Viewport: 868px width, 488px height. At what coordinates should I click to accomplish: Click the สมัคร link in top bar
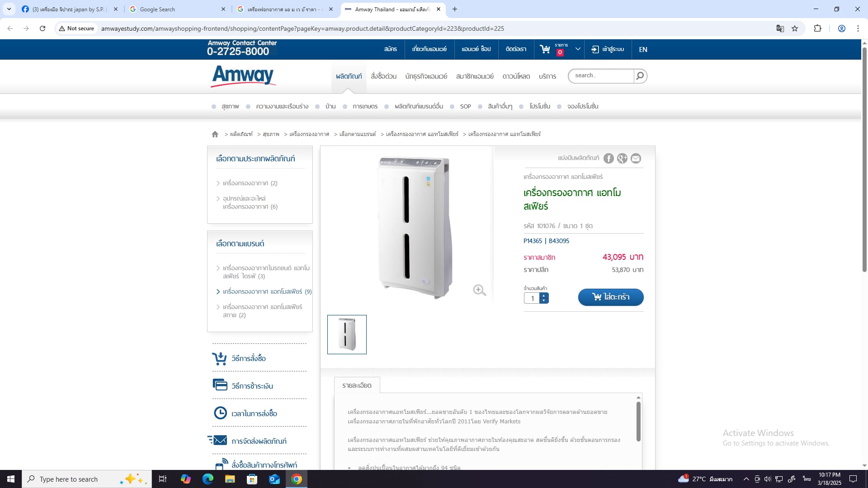[x=391, y=49]
